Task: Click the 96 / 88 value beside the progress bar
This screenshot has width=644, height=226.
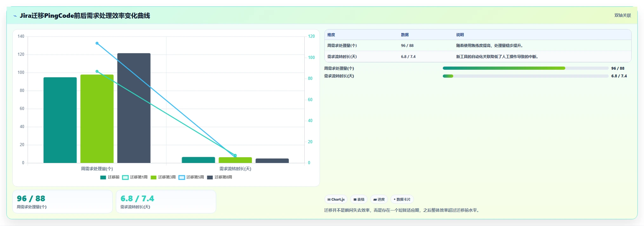Action: coord(618,68)
